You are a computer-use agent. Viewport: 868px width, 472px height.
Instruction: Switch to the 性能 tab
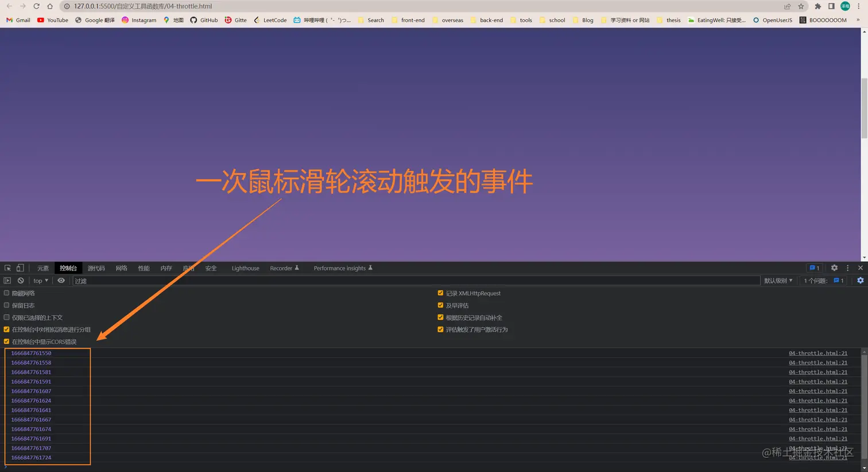(x=144, y=268)
